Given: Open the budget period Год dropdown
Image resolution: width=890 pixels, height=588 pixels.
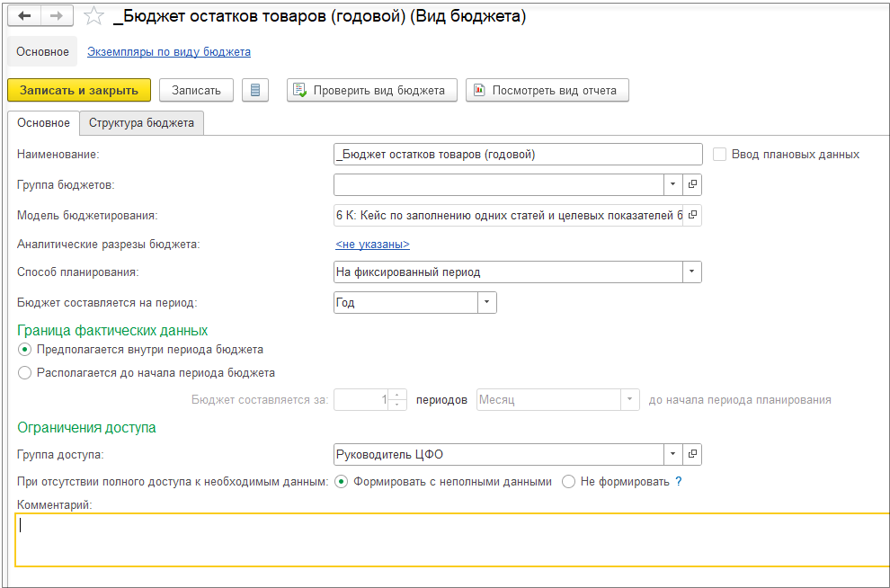Looking at the screenshot, I should click(x=486, y=303).
